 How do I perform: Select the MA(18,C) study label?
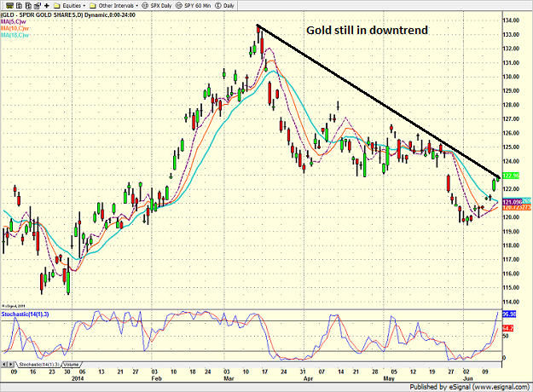15,35
